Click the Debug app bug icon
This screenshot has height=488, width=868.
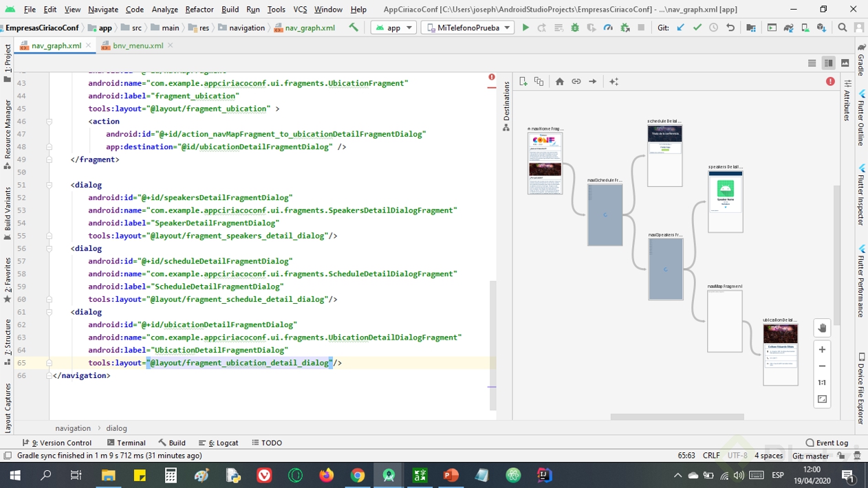pyautogui.click(x=575, y=28)
